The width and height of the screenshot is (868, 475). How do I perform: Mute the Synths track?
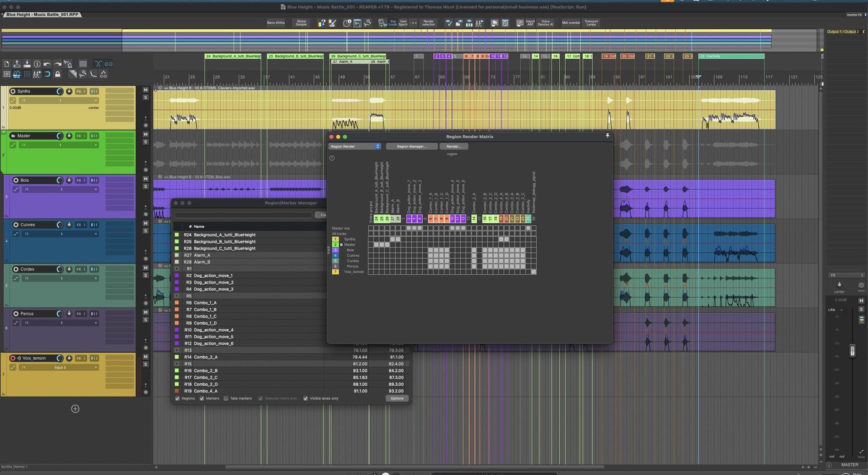(x=146, y=90)
